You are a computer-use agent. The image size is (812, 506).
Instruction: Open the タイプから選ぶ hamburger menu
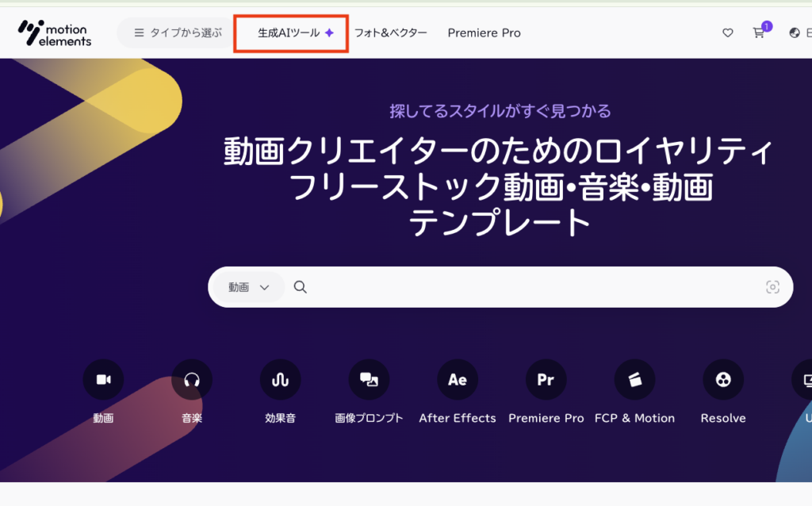[x=178, y=33]
